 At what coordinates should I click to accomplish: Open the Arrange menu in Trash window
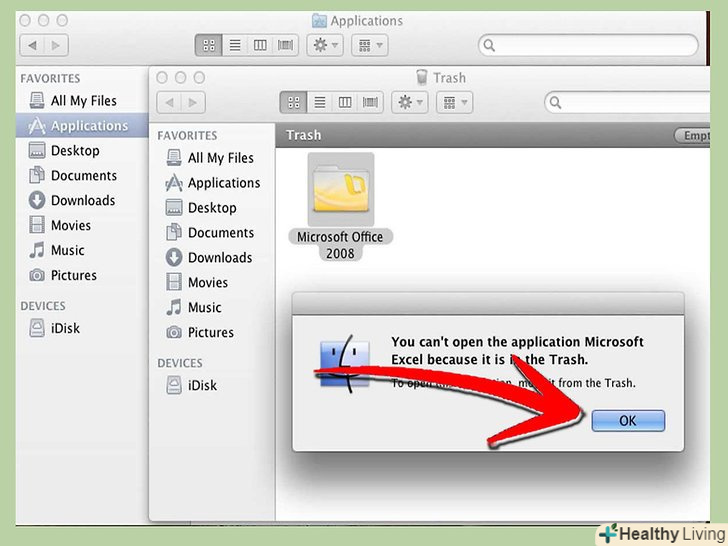pyautogui.click(x=455, y=102)
